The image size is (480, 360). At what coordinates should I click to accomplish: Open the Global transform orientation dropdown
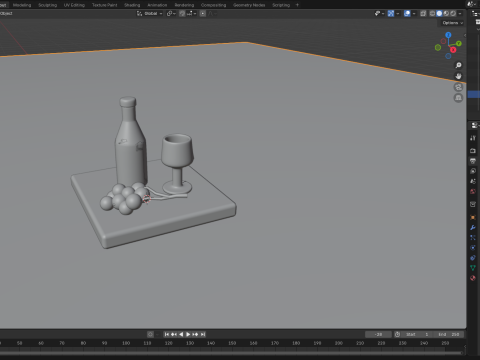point(150,14)
